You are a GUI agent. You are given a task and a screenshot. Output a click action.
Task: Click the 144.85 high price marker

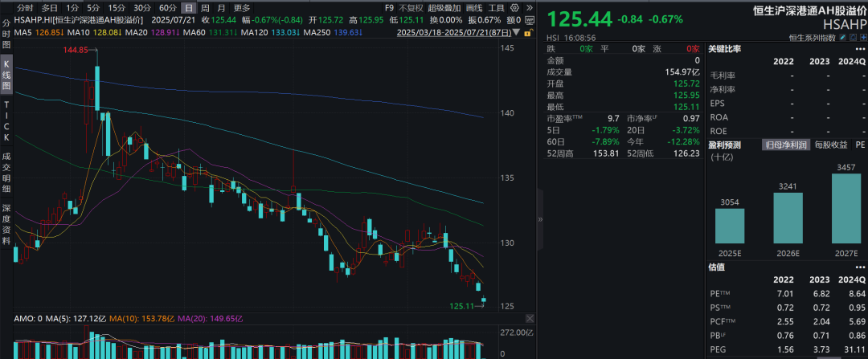76,50
